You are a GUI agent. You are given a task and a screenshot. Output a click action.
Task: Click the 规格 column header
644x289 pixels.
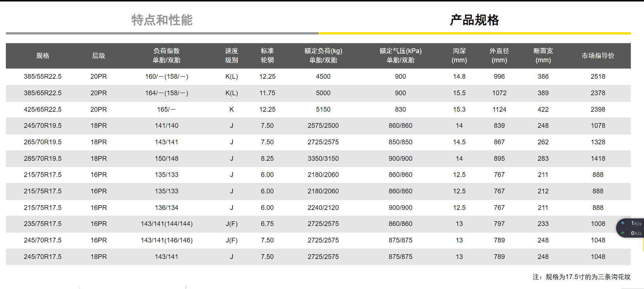[x=43, y=56]
